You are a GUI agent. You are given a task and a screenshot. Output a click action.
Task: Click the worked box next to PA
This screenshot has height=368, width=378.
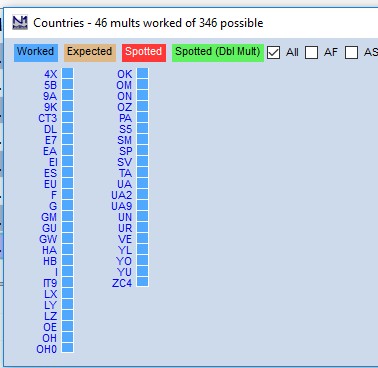142,117
